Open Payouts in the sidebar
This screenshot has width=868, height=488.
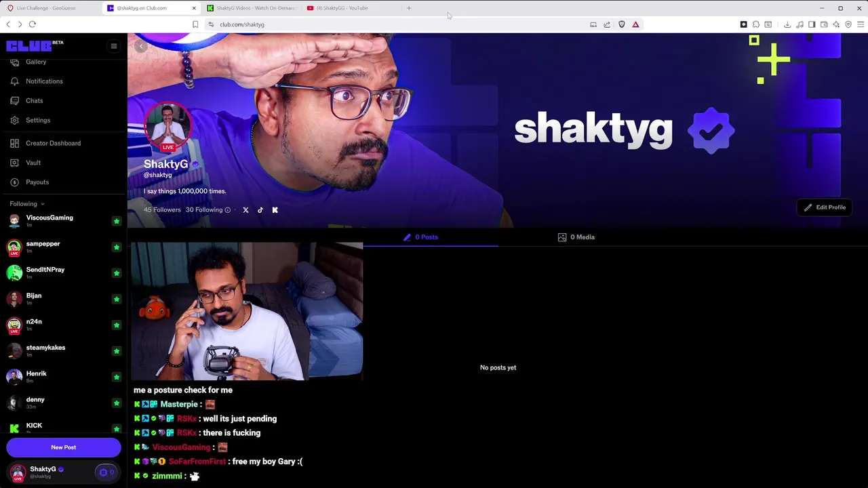point(37,182)
